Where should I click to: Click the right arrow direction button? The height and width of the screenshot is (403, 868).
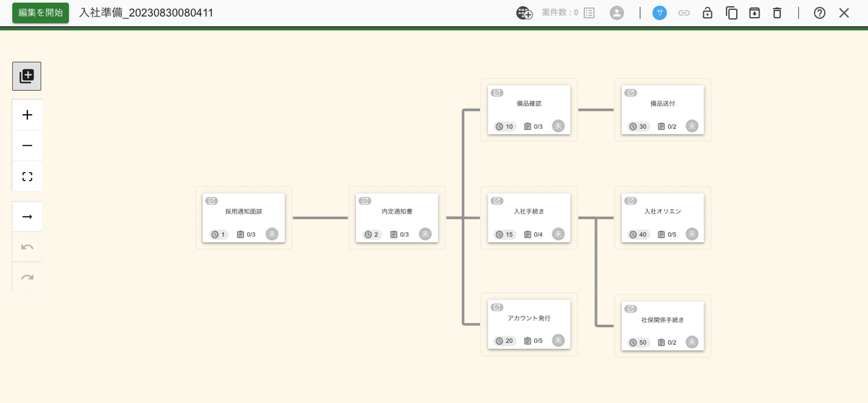27,217
